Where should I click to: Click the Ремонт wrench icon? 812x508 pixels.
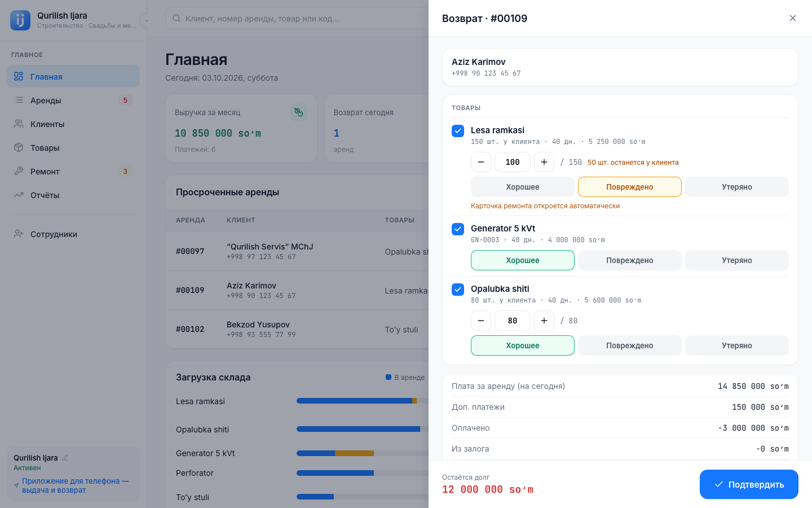[x=19, y=171]
